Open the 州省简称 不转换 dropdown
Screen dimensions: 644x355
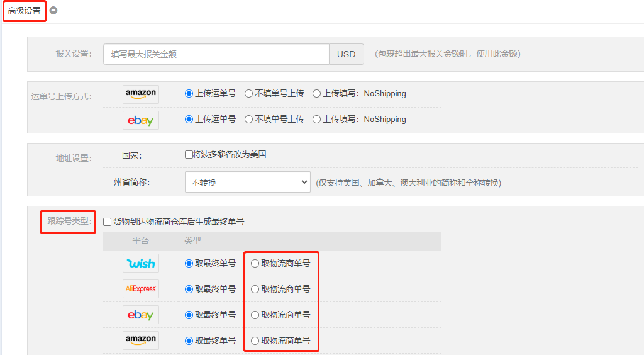(248, 182)
